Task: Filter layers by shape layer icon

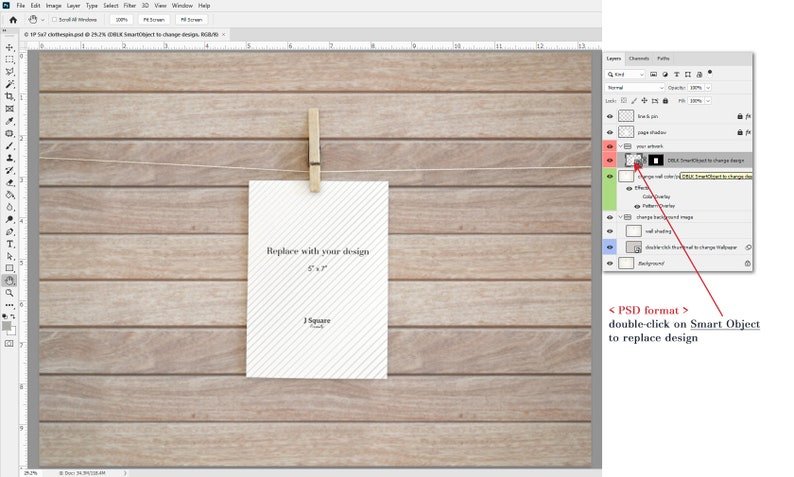Action: click(688, 74)
